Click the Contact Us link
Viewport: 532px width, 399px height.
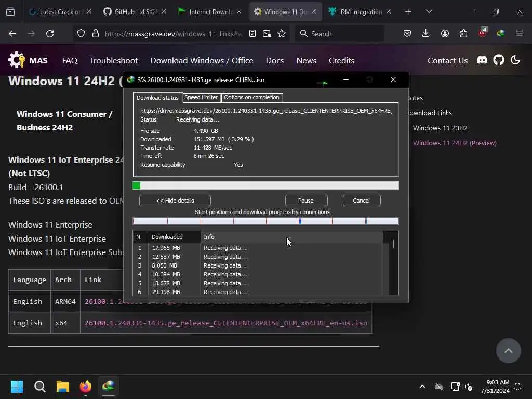coord(447,60)
